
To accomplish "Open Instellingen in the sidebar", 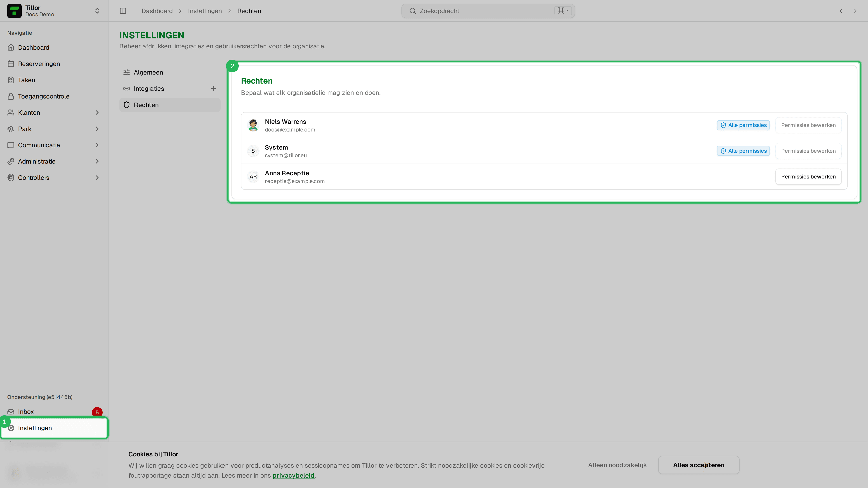I will 54,428.
